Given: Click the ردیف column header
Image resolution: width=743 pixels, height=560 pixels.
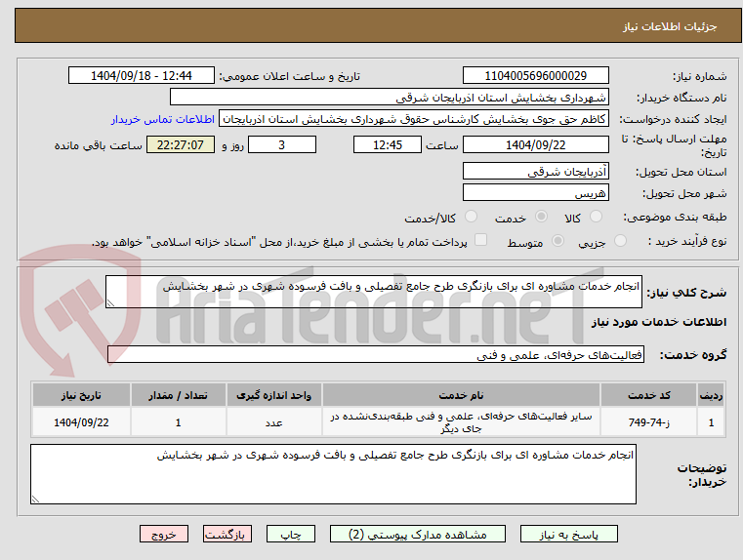Looking at the screenshot, I should pos(711,395).
